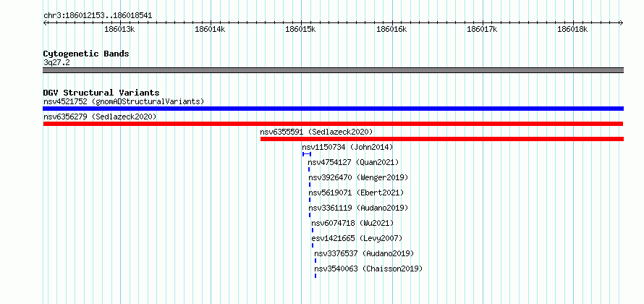Open the nsv5619071 (Ebert2021) variant

356,193
